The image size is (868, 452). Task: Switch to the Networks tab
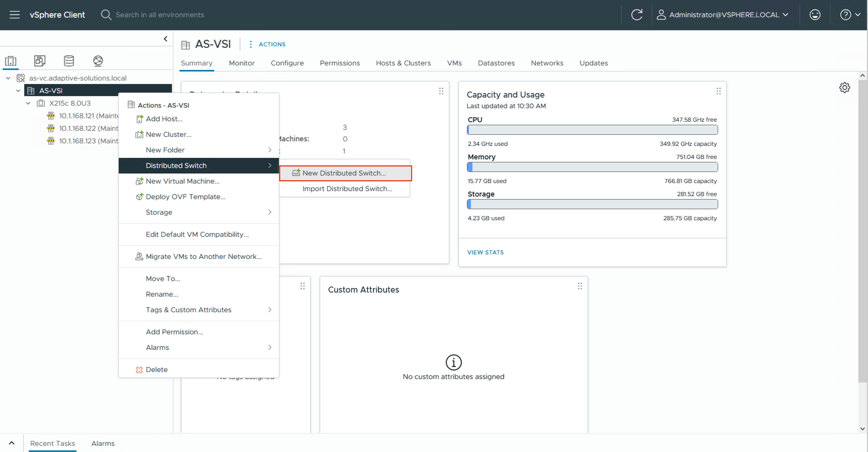tap(547, 63)
